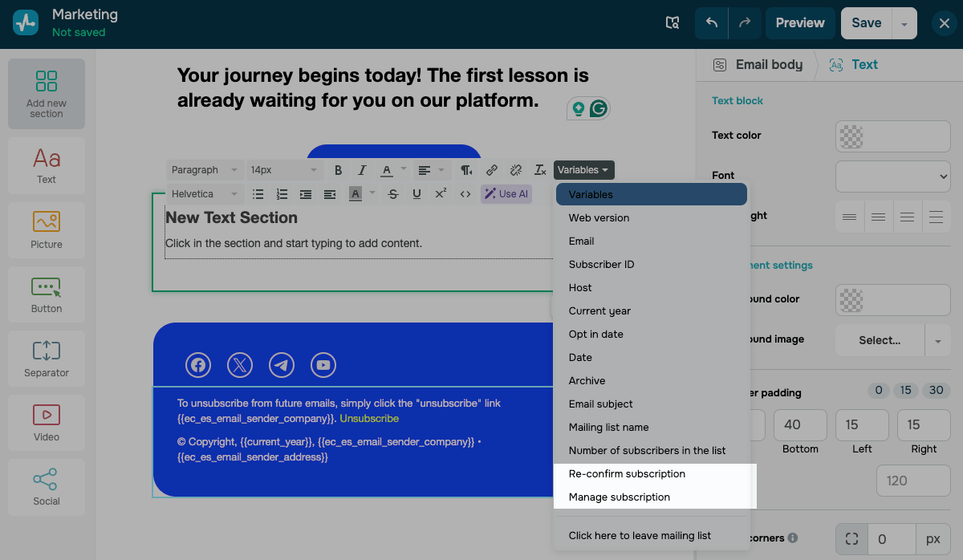Screen dimensions: 963x560
Task: Click the Video block icon
Action: (47, 422)
